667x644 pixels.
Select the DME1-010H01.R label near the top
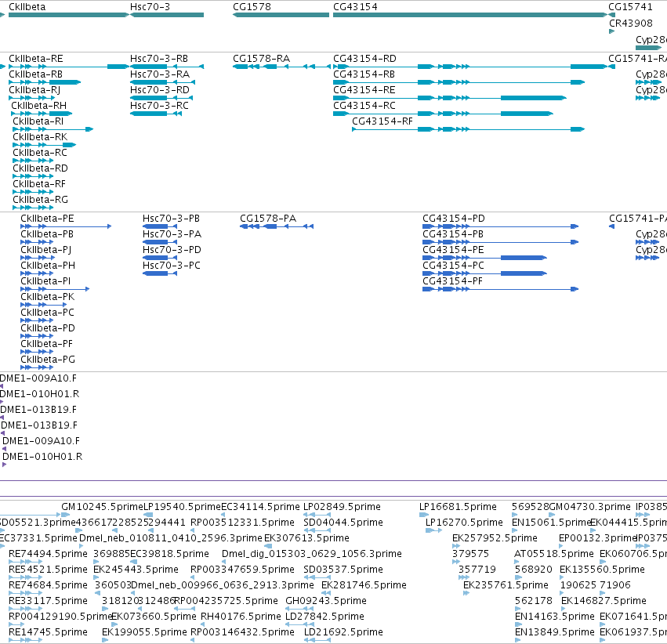click(x=39, y=394)
